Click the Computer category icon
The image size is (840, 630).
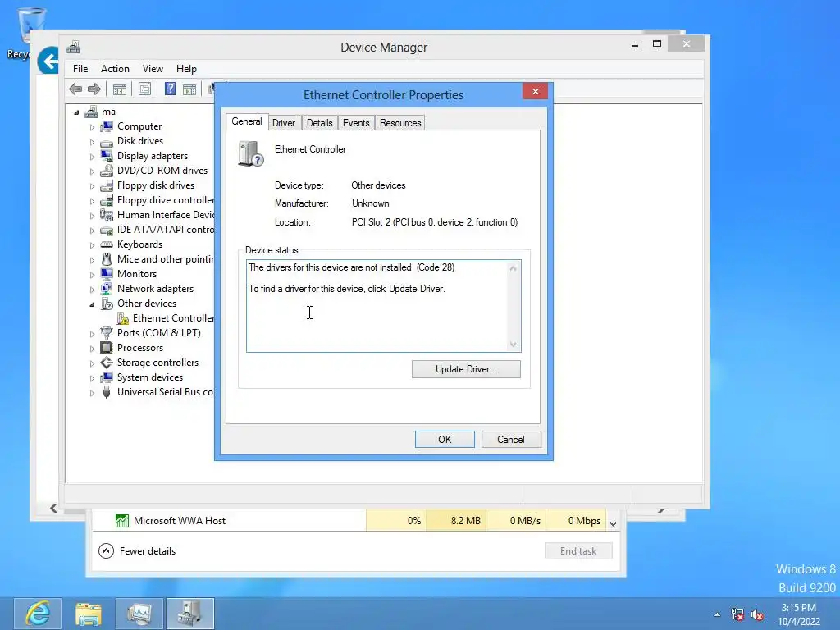point(107,126)
